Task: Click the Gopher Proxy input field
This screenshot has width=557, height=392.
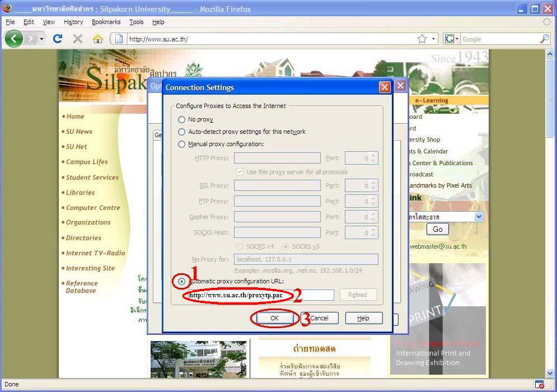Action: pos(277,217)
